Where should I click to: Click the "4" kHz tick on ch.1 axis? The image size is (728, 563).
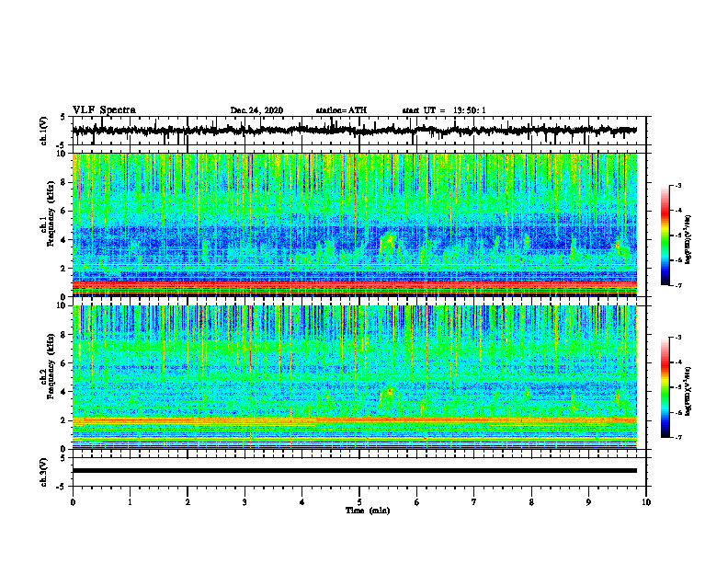click(x=64, y=240)
